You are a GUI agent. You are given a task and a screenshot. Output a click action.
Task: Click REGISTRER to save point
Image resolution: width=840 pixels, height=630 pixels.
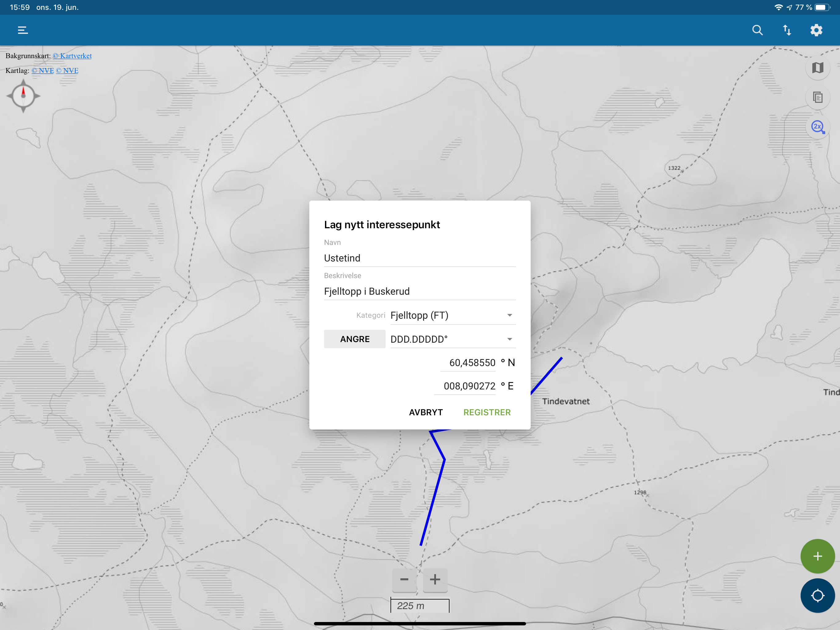(x=487, y=412)
